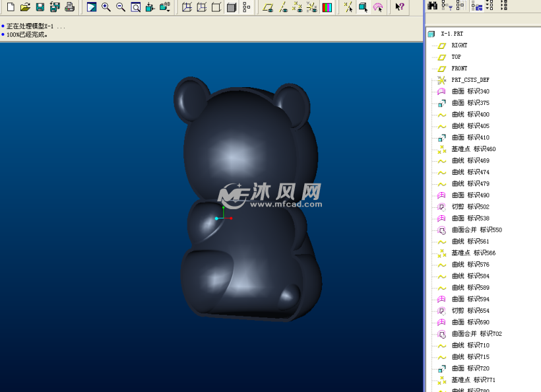Image resolution: width=541 pixels, height=392 pixels.
Task: Select surface 曲面 标识594
Action: [x=470, y=299]
